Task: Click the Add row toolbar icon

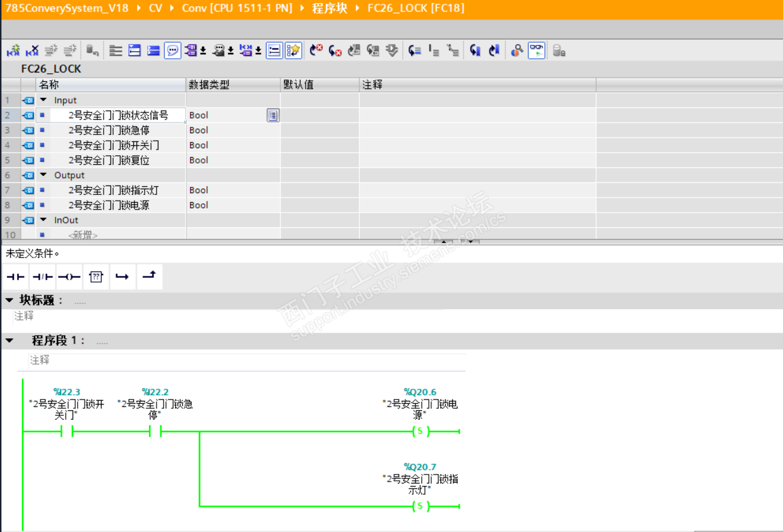Action: pyautogui.click(x=70, y=50)
